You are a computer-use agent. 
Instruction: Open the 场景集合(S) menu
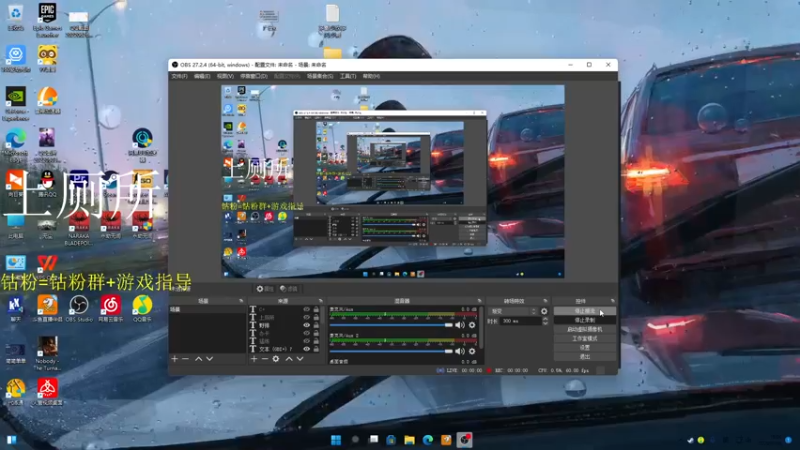pyautogui.click(x=320, y=76)
